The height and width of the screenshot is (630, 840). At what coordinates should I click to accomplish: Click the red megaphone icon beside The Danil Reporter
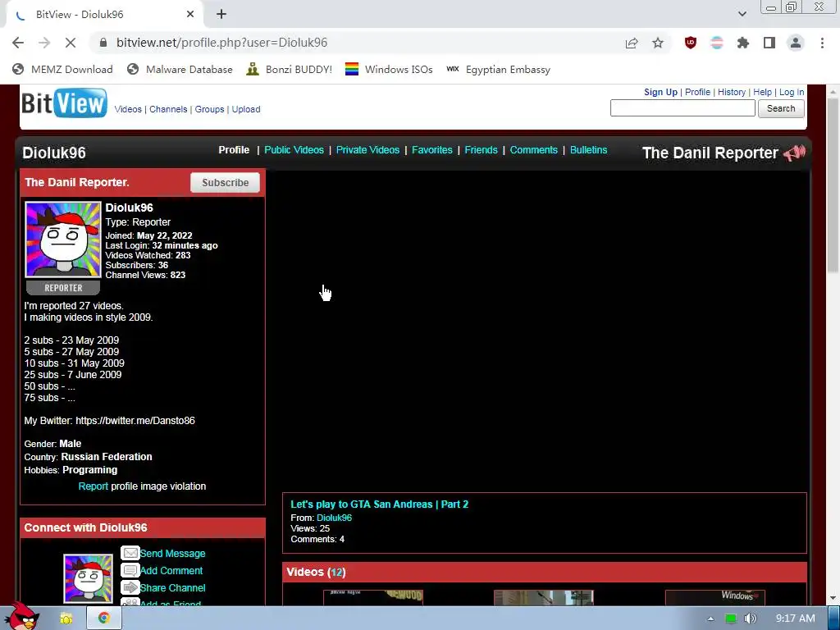[794, 153]
